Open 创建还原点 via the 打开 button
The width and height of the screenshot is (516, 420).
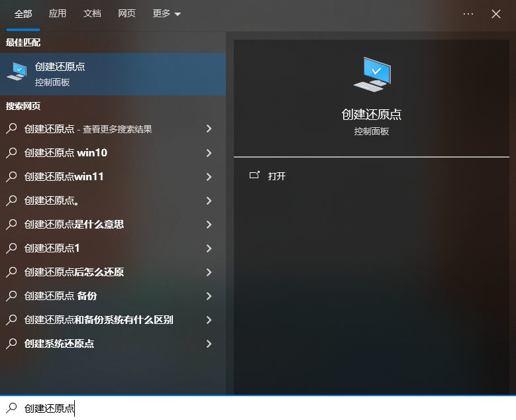coord(277,176)
